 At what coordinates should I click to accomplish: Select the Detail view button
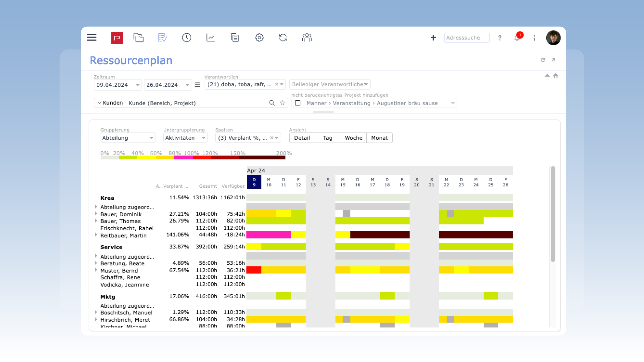click(x=302, y=138)
